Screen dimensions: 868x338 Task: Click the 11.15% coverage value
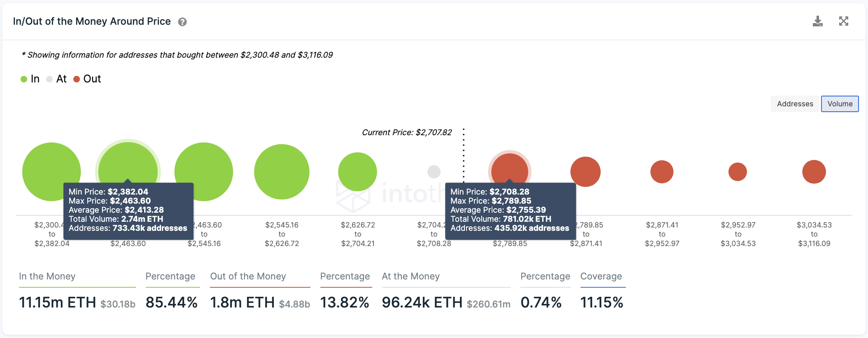point(602,303)
